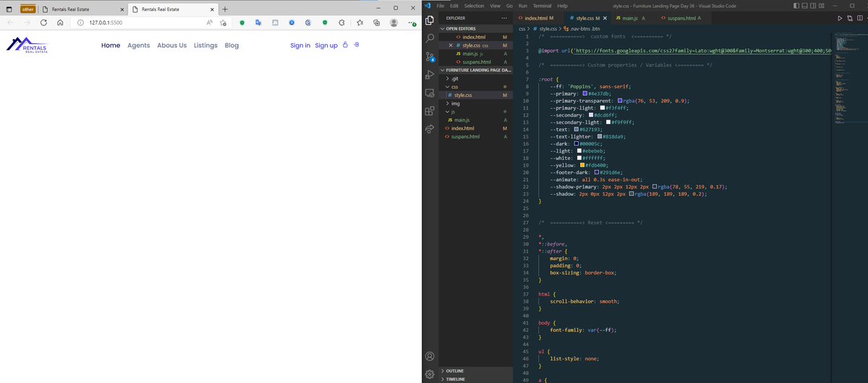Open the Accounts icon in VS Code
The height and width of the screenshot is (383, 868).
point(430,356)
